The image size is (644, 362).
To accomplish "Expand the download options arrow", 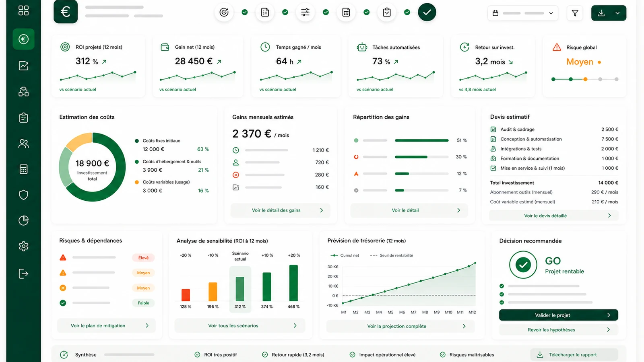I will [618, 13].
